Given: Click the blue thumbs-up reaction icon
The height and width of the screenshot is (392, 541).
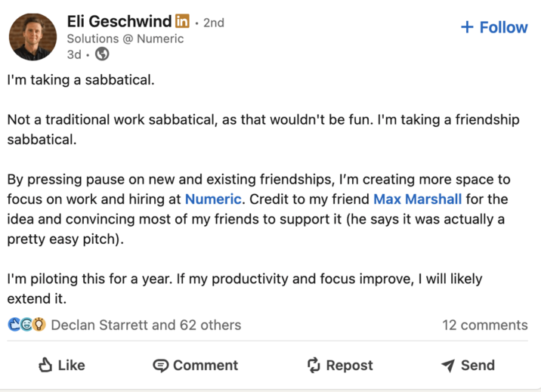Looking at the screenshot, I should (14, 325).
